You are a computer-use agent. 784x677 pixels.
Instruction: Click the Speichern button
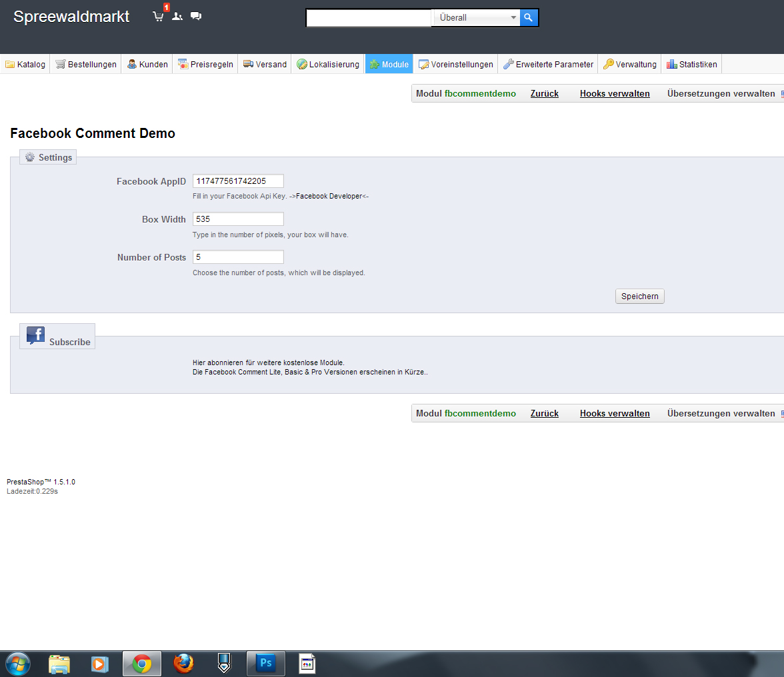639,297
